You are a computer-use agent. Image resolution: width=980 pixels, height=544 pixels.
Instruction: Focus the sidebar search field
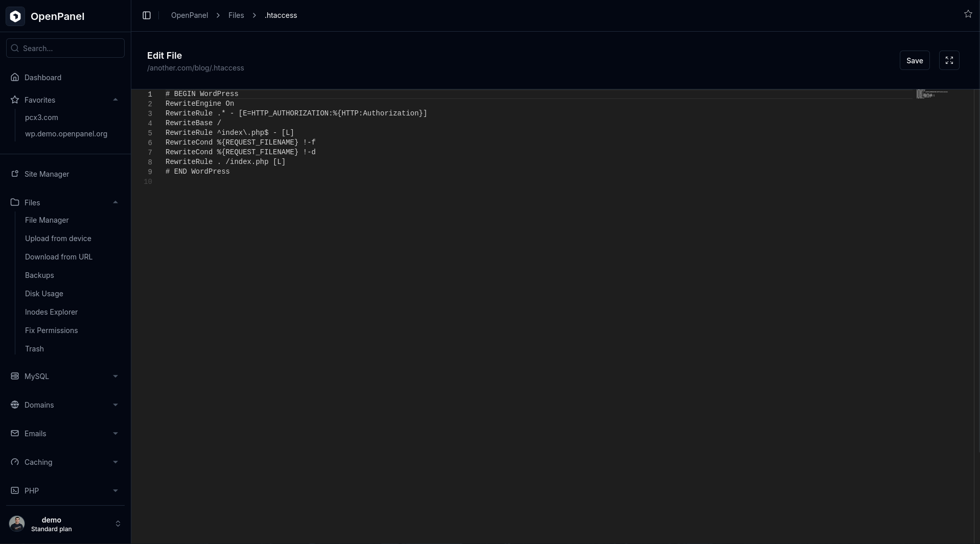(x=65, y=48)
